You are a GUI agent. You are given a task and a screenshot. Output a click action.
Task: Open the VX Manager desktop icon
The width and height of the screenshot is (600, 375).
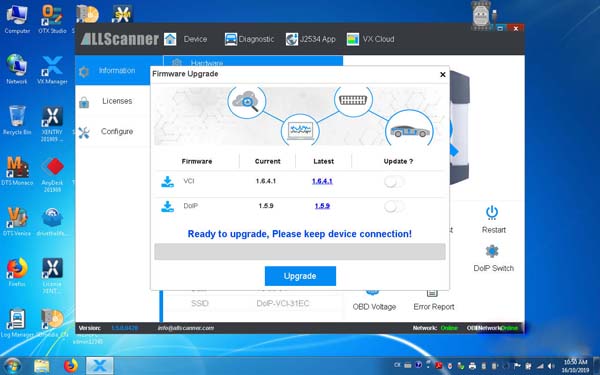(x=52, y=69)
